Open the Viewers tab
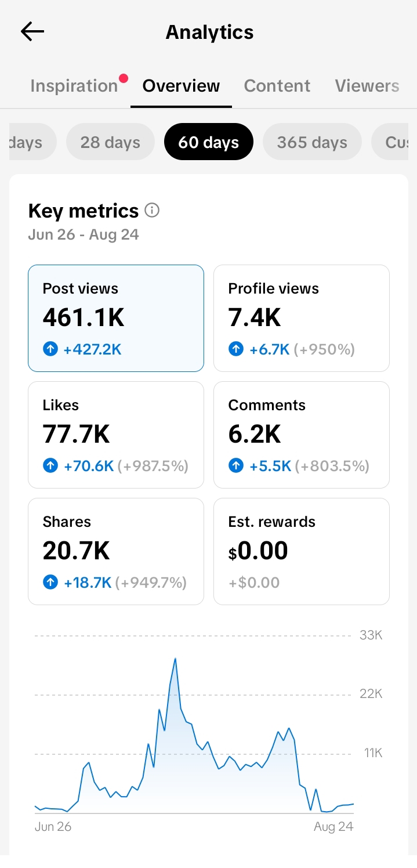This screenshot has width=417, height=868. click(367, 86)
